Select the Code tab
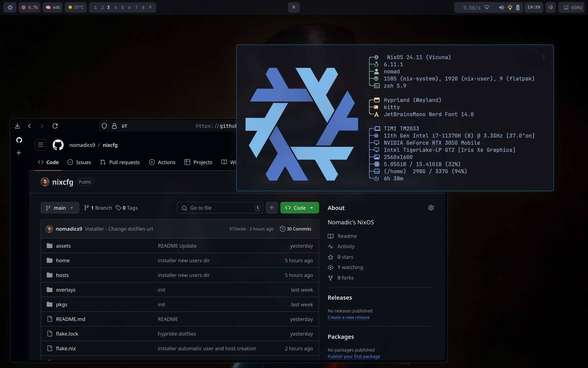The width and height of the screenshot is (588, 368). [x=48, y=162]
